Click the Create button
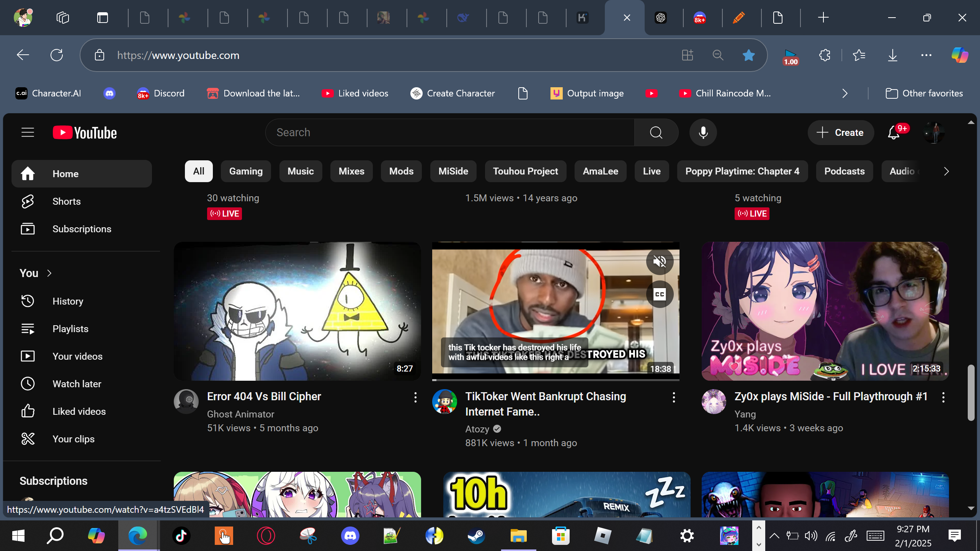The height and width of the screenshot is (551, 980). coord(841,133)
